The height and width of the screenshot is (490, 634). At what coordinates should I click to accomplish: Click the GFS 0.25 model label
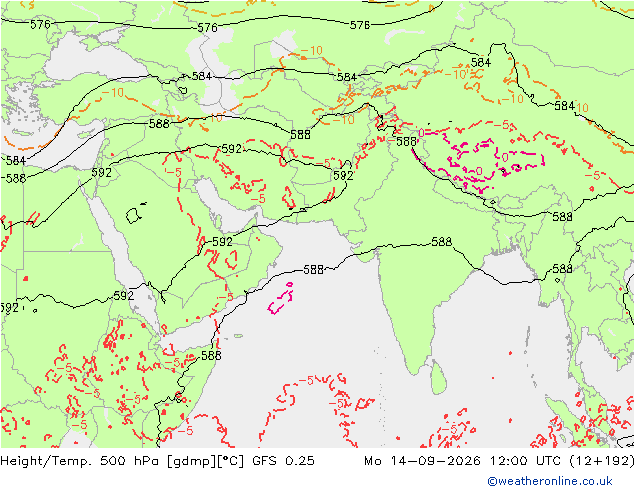click(283, 460)
